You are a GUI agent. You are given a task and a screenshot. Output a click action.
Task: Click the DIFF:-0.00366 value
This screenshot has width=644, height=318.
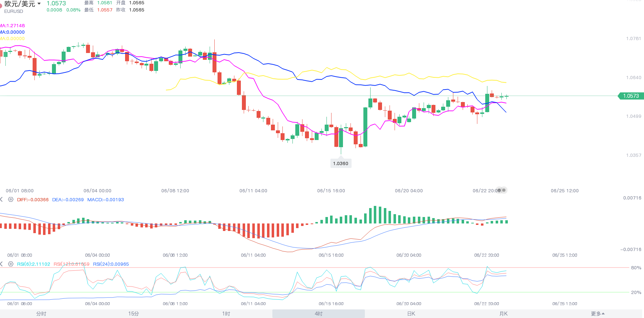point(33,200)
